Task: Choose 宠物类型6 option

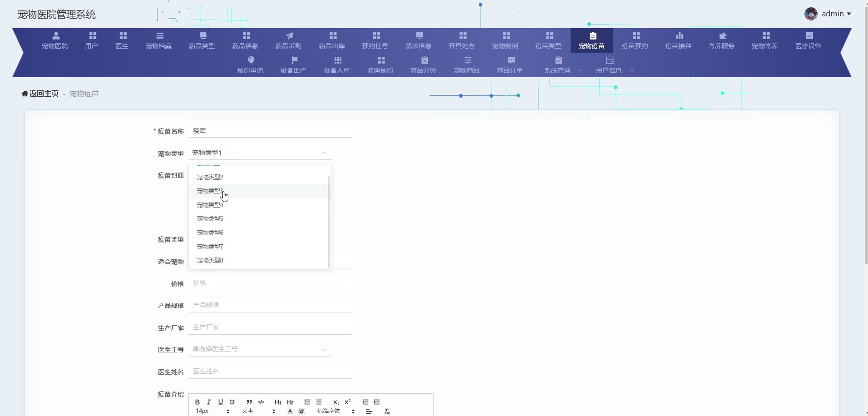Action: click(x=258, y=233)
